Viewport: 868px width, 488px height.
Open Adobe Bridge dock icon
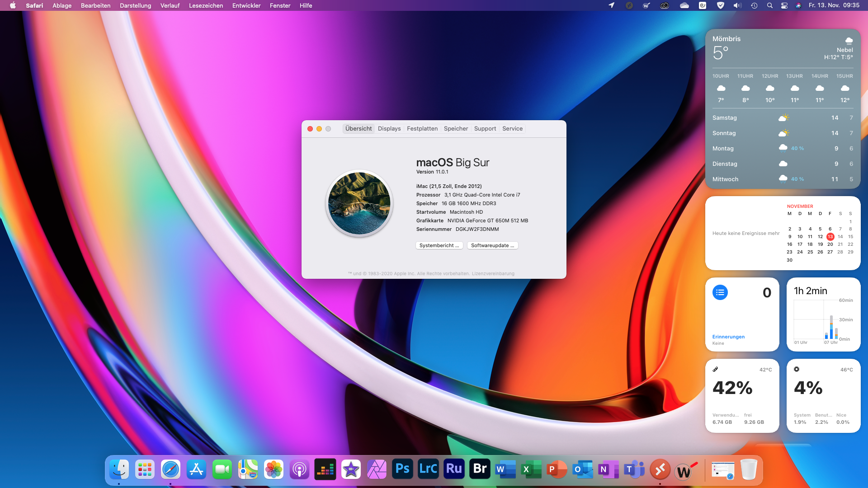pos(480,469)
